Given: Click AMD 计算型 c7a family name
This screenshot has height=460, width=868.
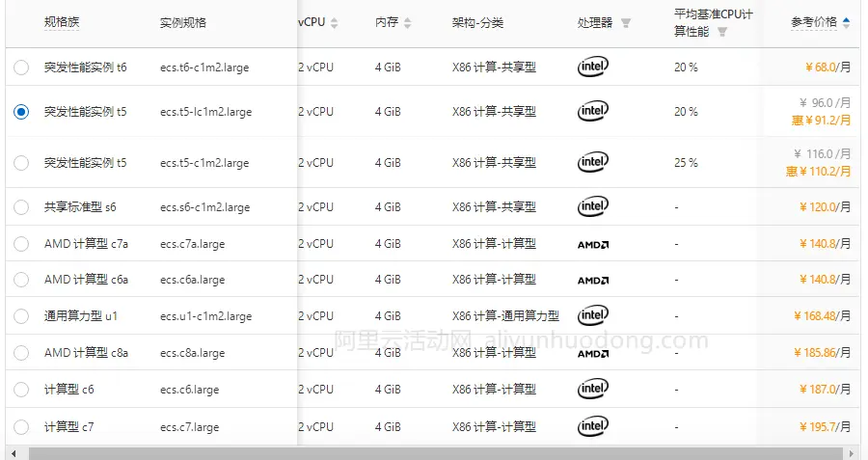Looking at the screenshot, I should point(86,244).
